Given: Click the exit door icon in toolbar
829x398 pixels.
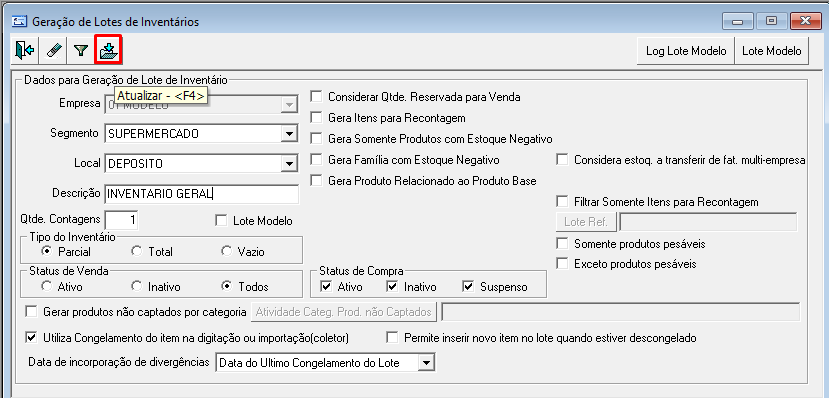Looking at the screenshot, I should [25, 51].
